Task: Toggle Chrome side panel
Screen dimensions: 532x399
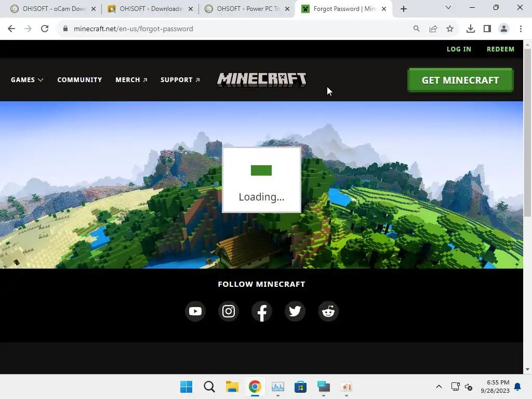Action: coord(487,29)
